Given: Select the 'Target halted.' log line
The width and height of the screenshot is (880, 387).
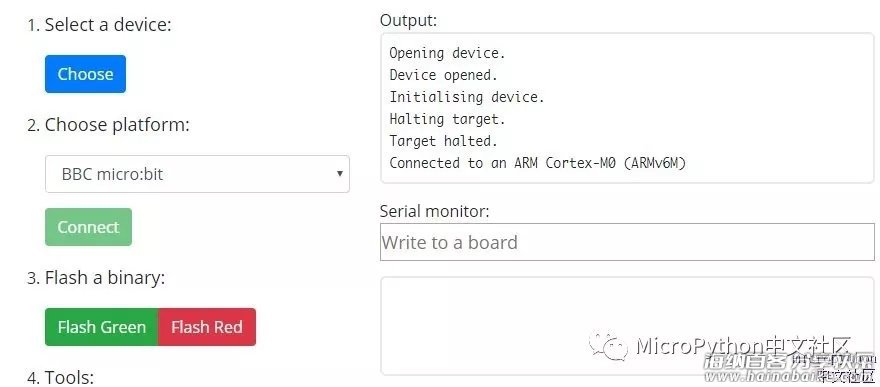Looking at the screenshot, I should click(x=443, y=141).
